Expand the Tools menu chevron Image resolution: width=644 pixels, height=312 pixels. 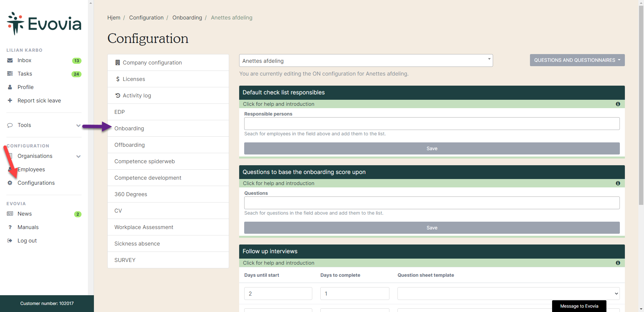pyautogui.click(x=78, y=126)
